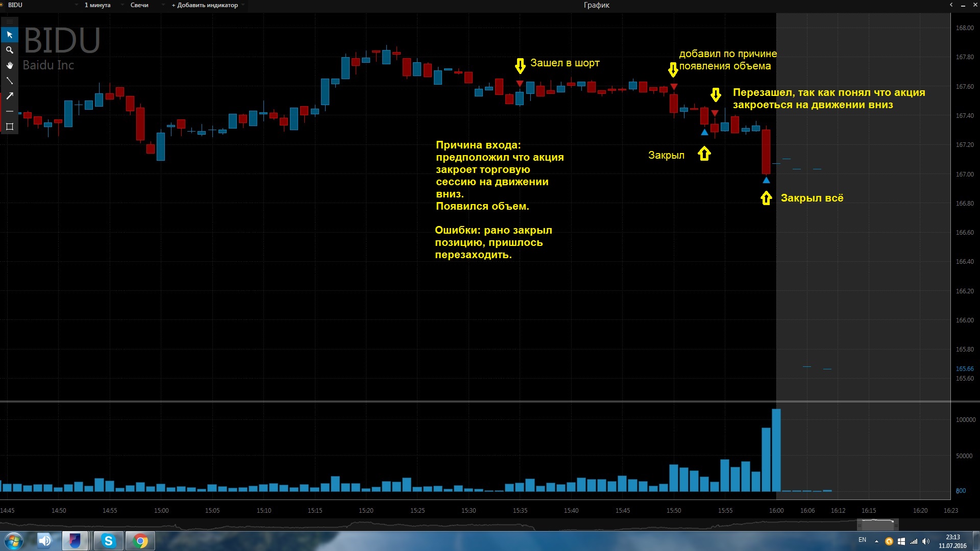Close the График chart panel
980x551 pixels.
click(975, 5)
